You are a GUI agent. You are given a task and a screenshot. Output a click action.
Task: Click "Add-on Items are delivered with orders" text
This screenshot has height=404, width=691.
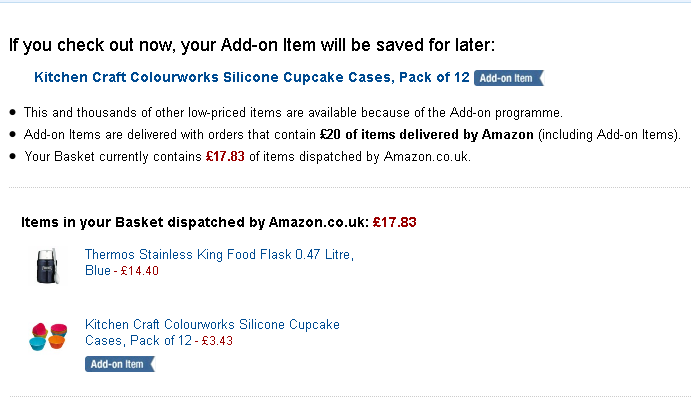170,134
